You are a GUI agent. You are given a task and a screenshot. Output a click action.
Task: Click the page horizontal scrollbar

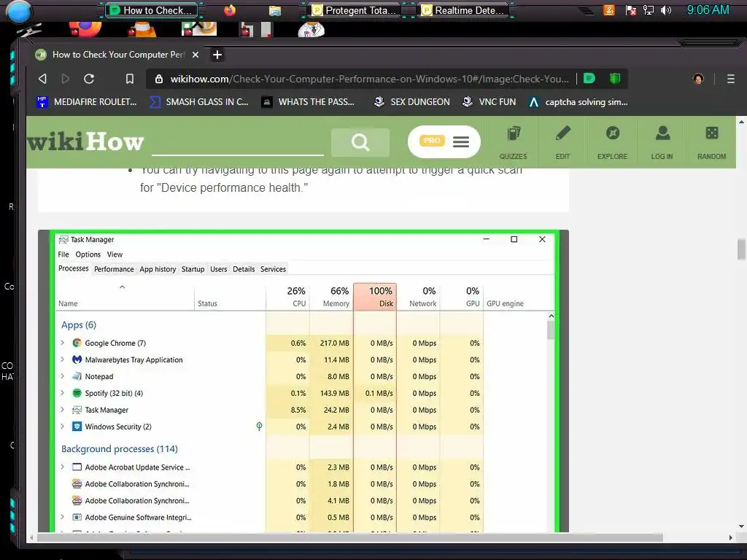pos(350,537)
